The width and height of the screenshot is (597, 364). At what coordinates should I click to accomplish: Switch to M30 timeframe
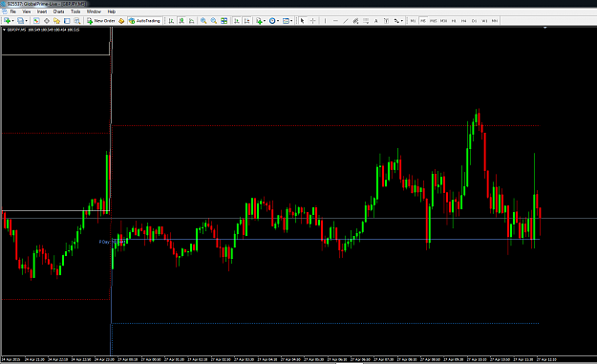point(443,21)
